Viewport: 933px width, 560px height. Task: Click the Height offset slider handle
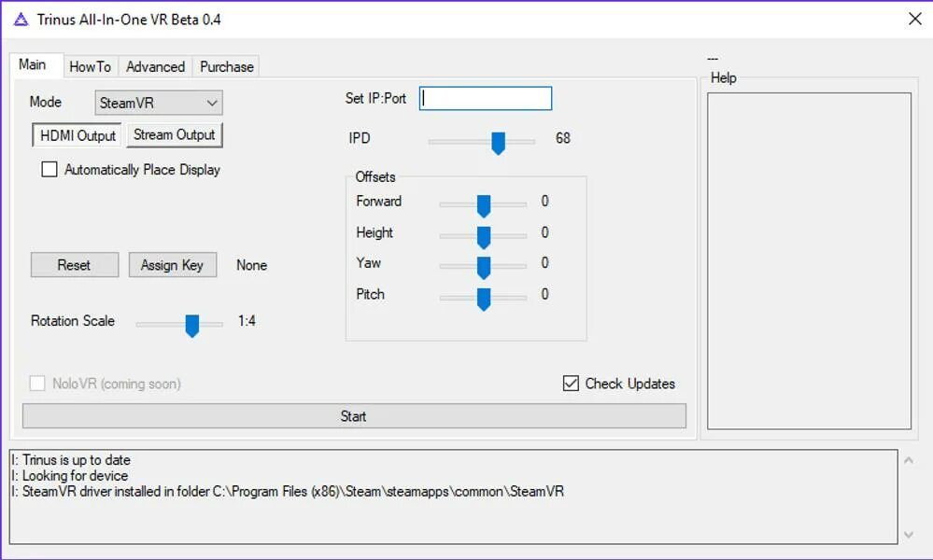click(484, 237)
